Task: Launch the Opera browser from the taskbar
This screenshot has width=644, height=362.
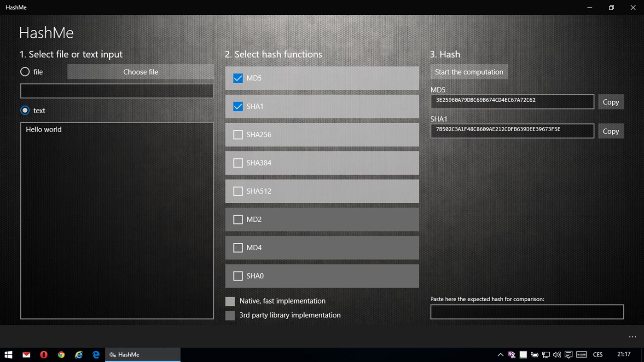Action: click(44, 355)
